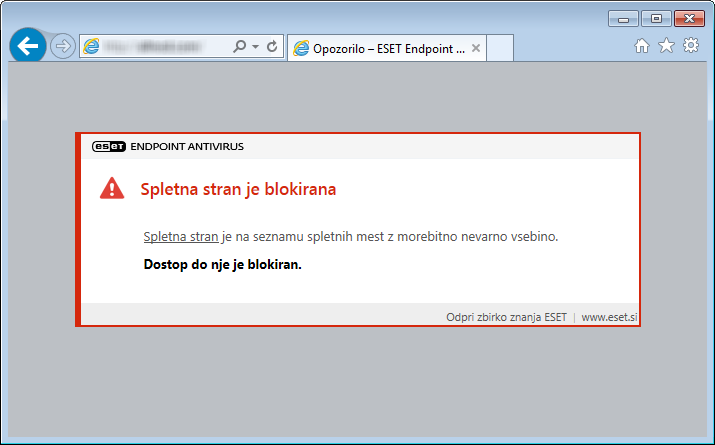Open a new blank tab

coord(500,48)
